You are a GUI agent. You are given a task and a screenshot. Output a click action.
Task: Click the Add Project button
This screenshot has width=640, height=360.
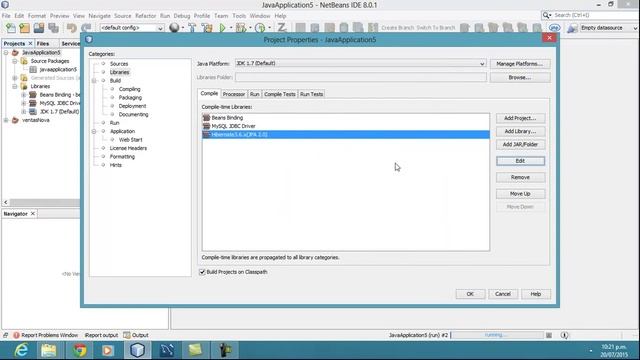pos(520,118)
